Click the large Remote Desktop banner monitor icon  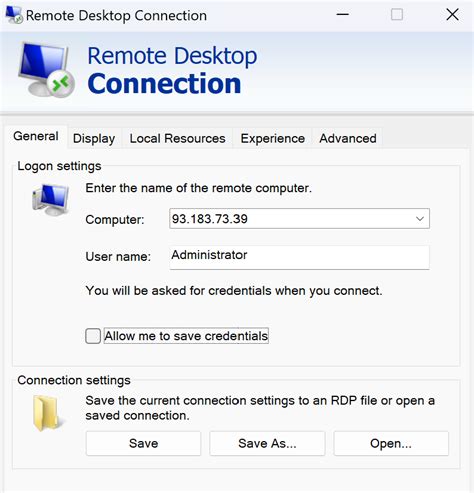tap(46, 69)
